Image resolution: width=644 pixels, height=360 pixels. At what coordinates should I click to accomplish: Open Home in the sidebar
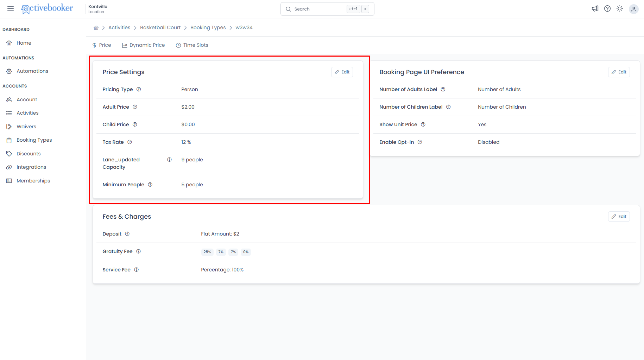tap(24, 43)
